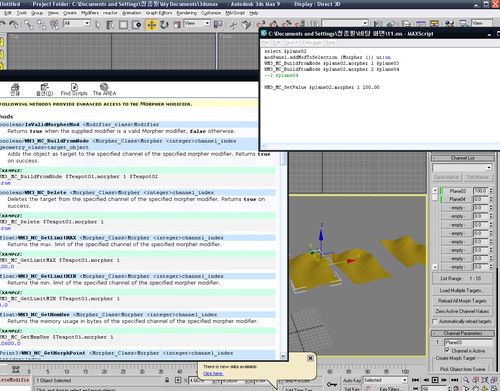This screenshot has width=500, height=391.
Task: Enable Automatically reload targets checkbox
Action: [435, 321]
